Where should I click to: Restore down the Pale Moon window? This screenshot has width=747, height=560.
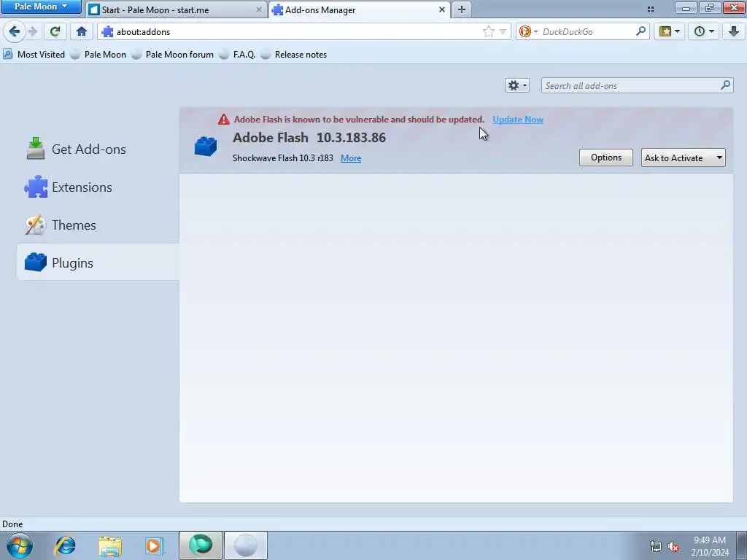(x=709, y=7)
